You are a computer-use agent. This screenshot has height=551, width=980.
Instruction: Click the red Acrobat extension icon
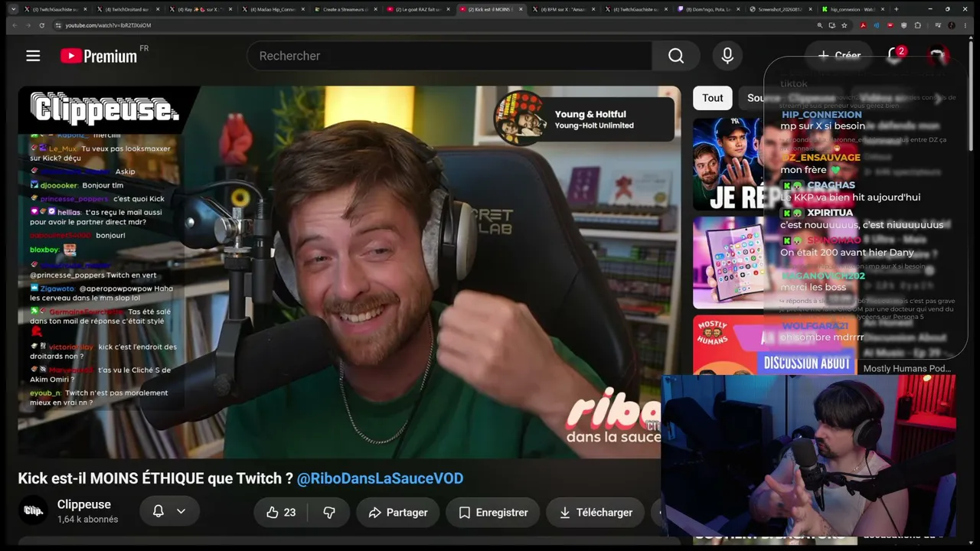pyautogui.click(x=863, y=25)
